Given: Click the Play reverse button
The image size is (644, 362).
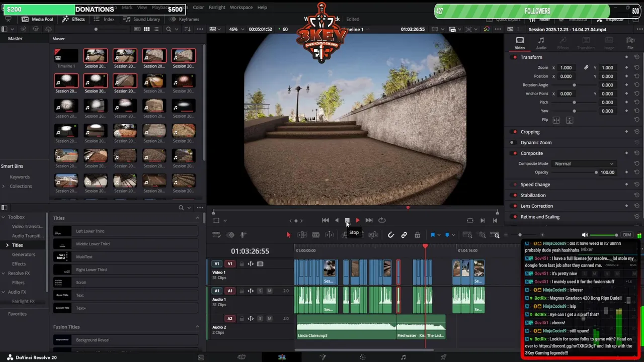Looking at the screenshot, I should tap(337, 220).
